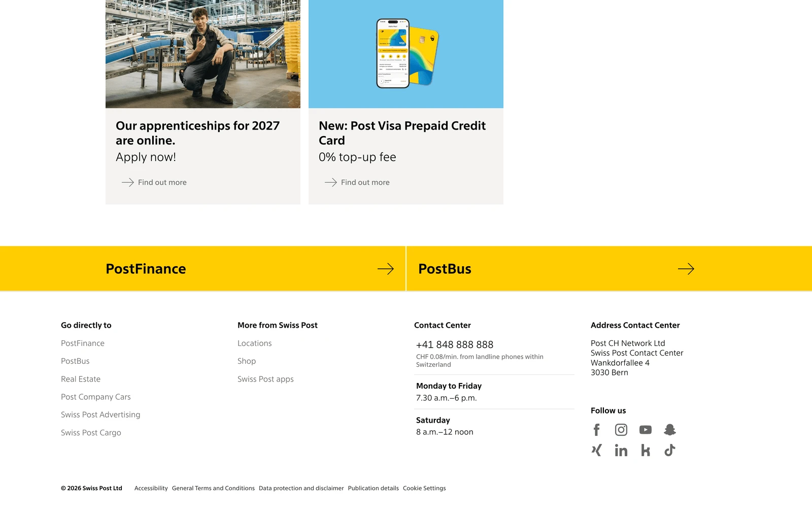
Task: Open the Snapchat ghost icon
Action: [x=670, y=430]
